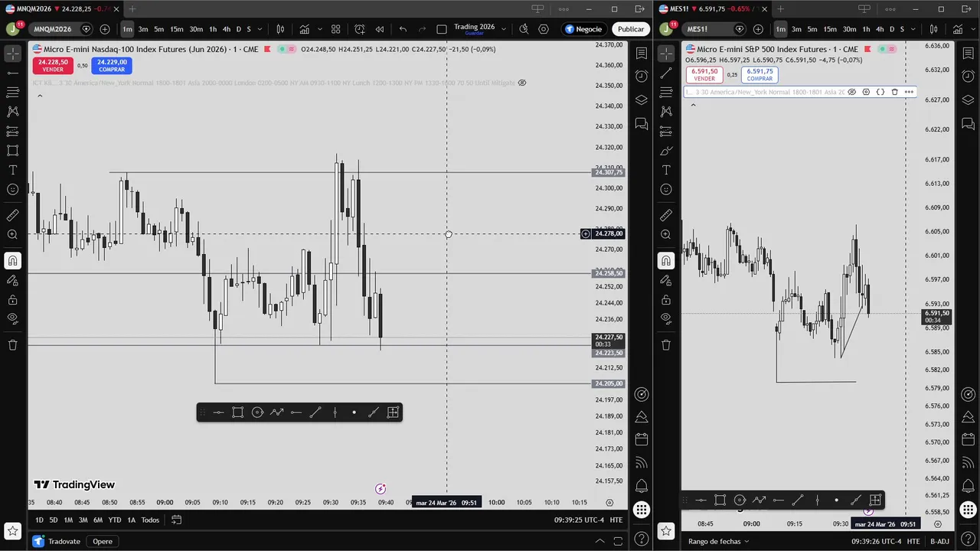The height and width of the screenshot is (551, 980).
Task: Open chart settings hexagon icon in MNQM2026 toolbar
Action: click(x=544, y=29)
